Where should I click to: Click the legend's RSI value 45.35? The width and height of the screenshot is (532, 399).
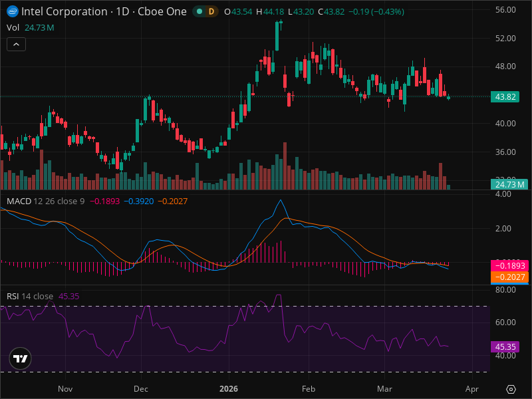[69, 296]
